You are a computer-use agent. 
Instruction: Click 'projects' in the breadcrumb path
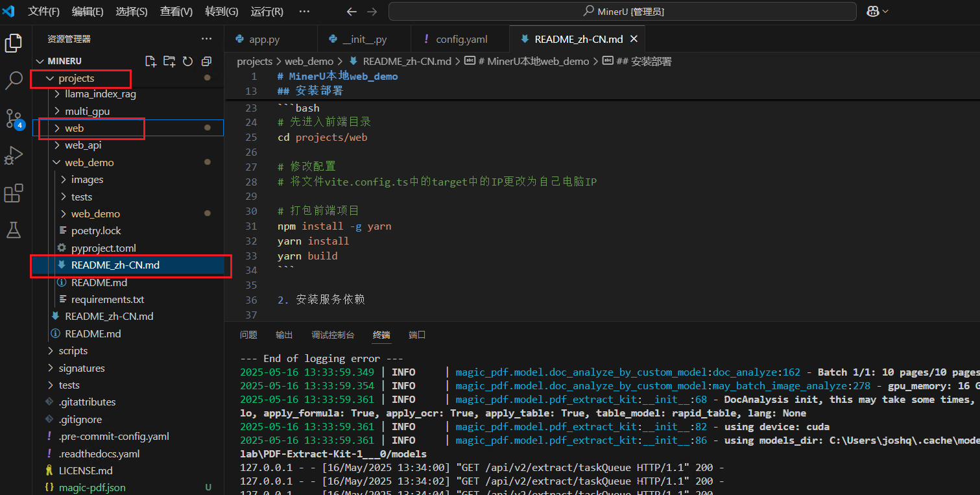click(x=255, y=62)
